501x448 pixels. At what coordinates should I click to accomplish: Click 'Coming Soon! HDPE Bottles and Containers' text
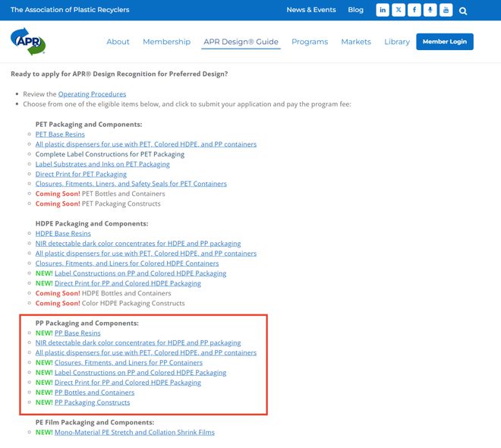pos(103,293)
